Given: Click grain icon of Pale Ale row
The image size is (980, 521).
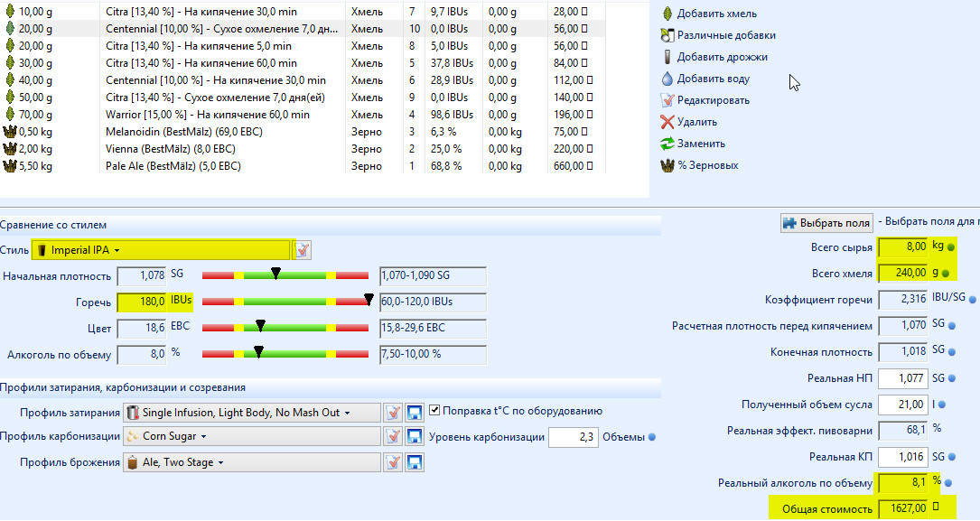Looking at the screenshot, I should click(9, 166).
